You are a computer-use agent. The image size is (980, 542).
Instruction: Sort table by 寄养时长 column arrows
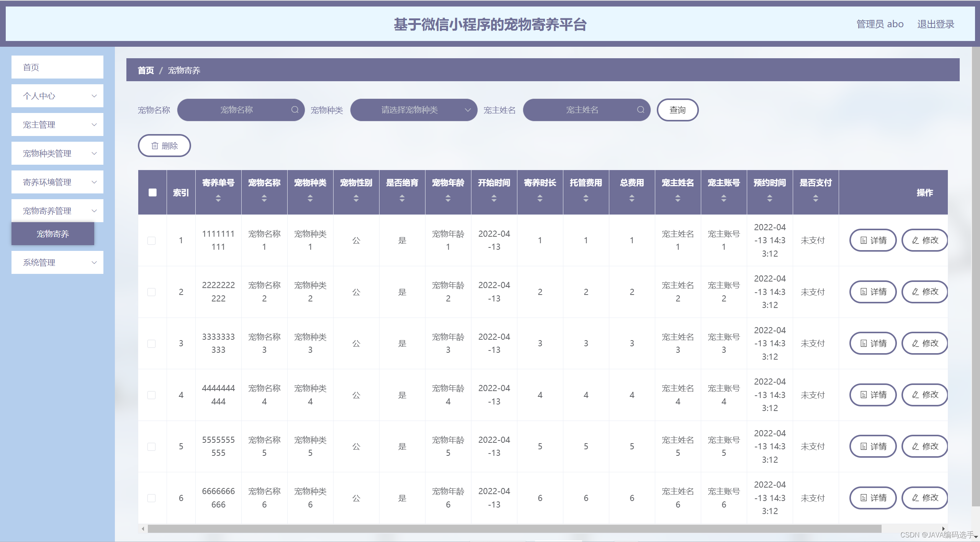tap(540, 198)
